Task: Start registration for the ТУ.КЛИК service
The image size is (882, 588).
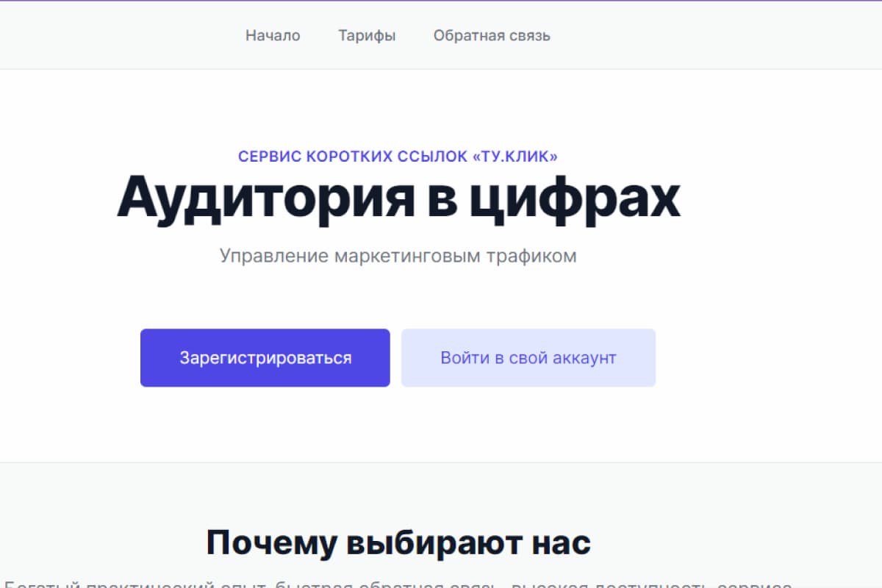Action: click(x=265, y=358)
